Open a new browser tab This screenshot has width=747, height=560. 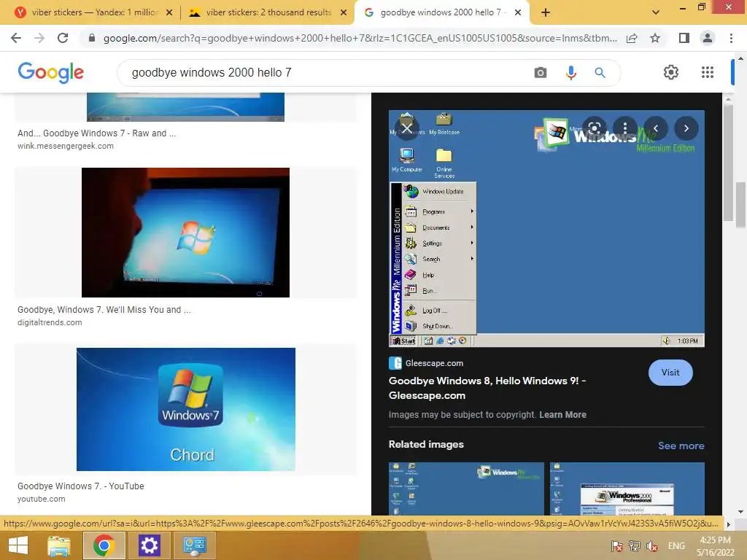(x=546, y=12)
